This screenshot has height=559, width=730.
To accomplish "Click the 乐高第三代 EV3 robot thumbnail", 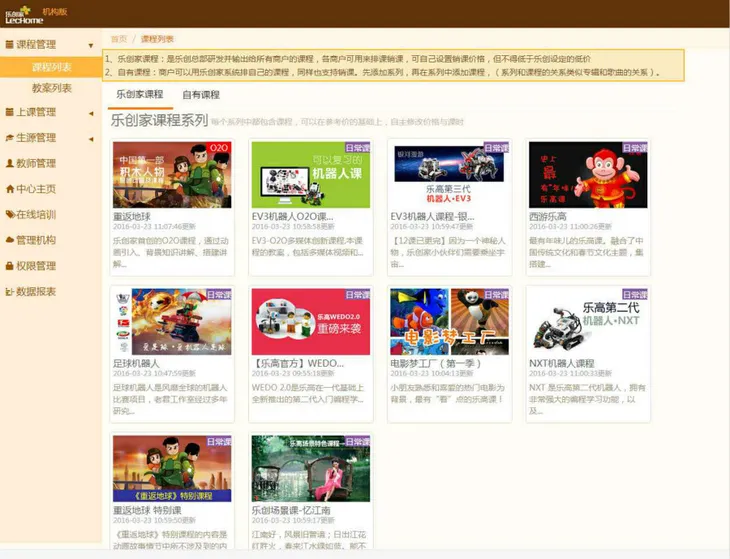I will tap(449, 175).
